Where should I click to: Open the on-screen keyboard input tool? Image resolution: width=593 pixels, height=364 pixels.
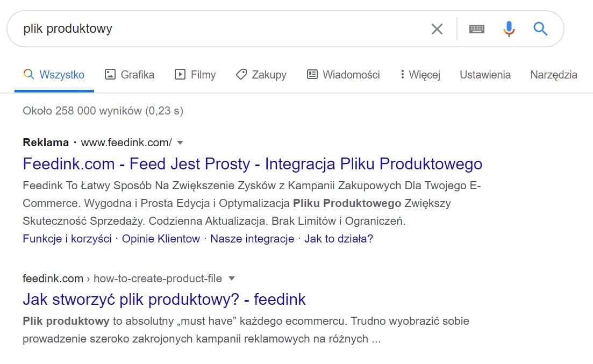click(476, 28)
